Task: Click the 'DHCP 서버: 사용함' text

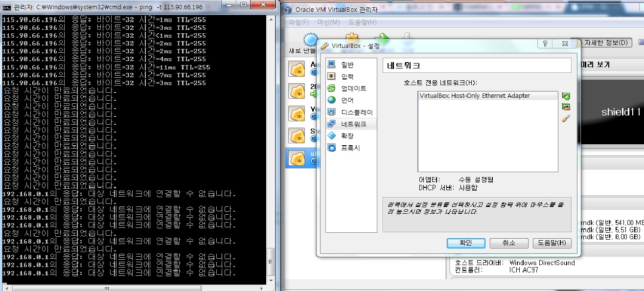Action: pos(448,188)
